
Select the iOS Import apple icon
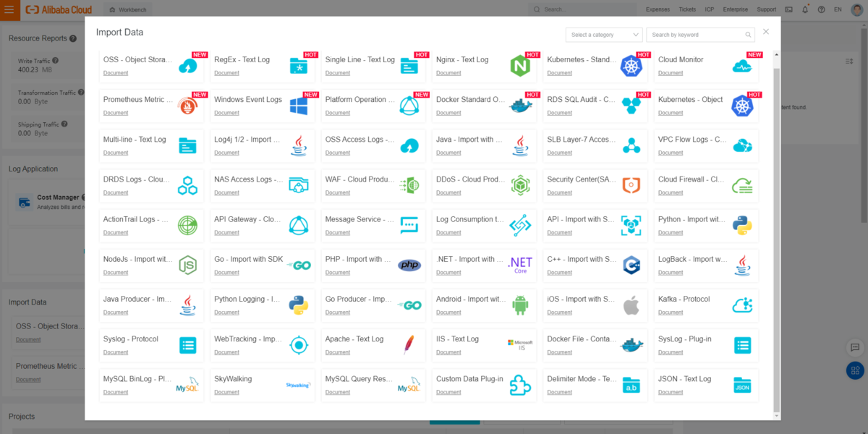click(631, 305)
